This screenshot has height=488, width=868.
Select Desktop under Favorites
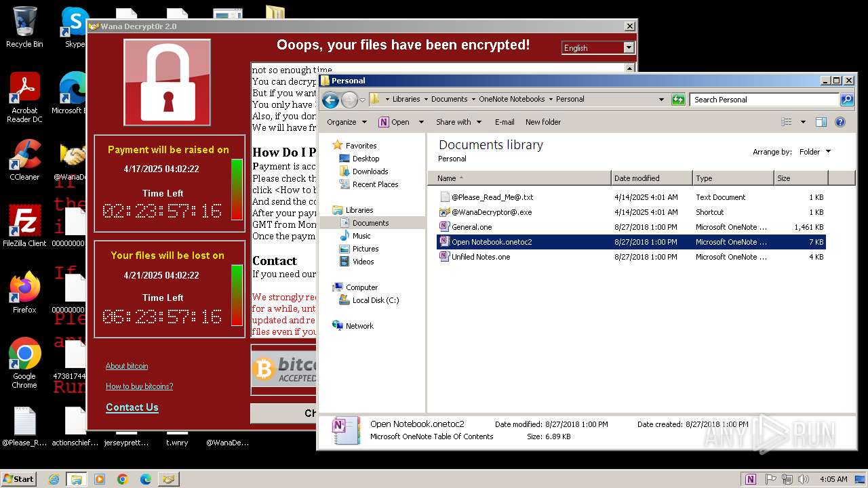coord(366,159)
